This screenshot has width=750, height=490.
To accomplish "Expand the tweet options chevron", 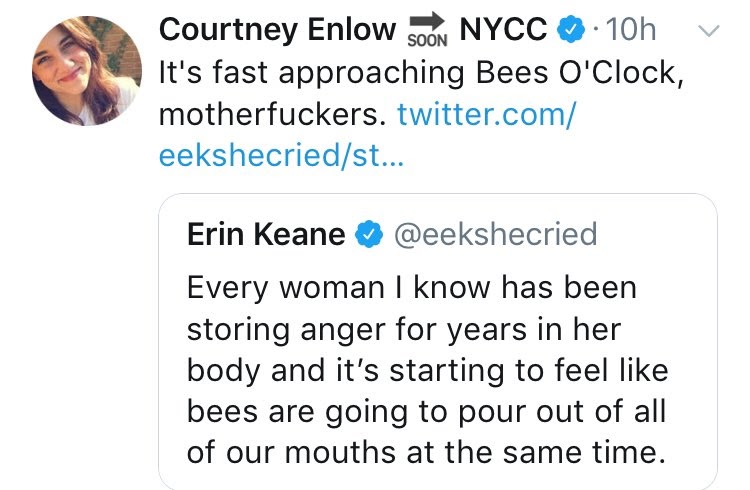I will tap(707, 32).
